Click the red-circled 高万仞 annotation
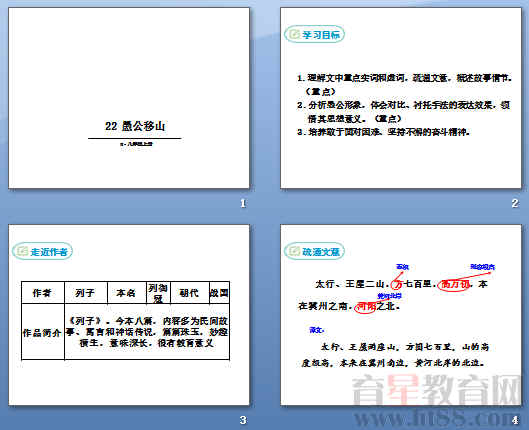The height and width of the screenshot is (430, 529). pos(455,285)
